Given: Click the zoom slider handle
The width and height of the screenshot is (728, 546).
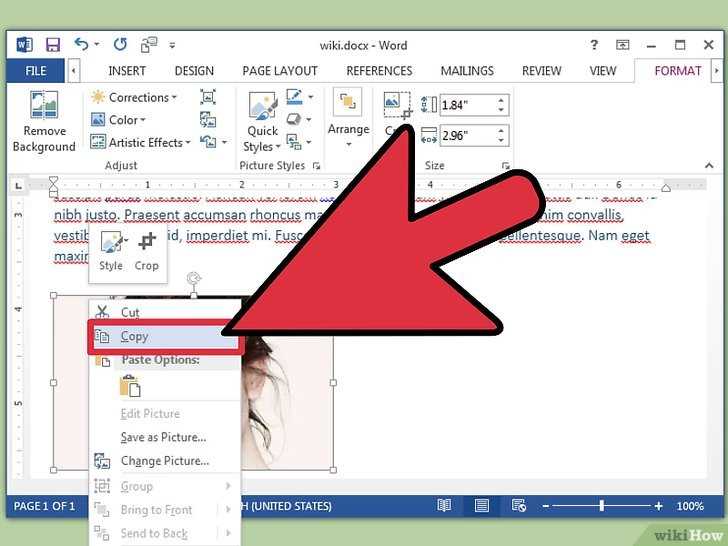Looking at the screenshot, I should pyautogui.click(x=601, y=505).
